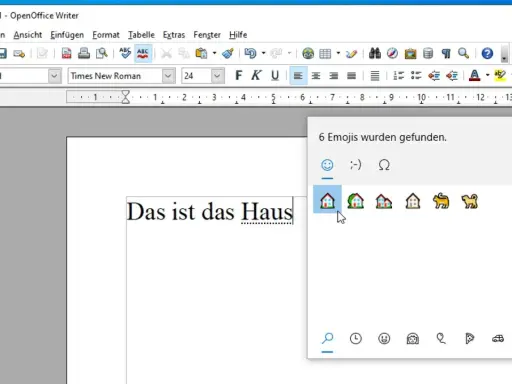Viewport: 512px width, 384px height.
Task: Show recently used emojis clock icon
Action: [x=356, y=339]
